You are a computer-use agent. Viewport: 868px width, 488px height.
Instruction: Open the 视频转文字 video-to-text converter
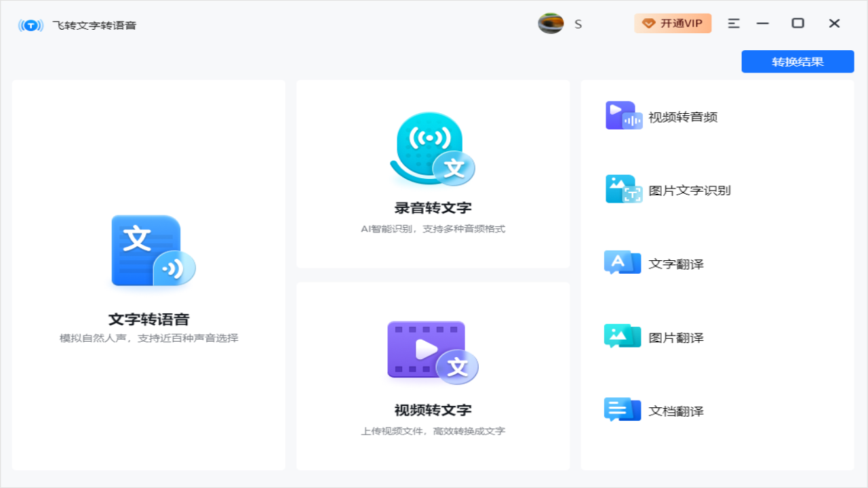tap(432, 376)
